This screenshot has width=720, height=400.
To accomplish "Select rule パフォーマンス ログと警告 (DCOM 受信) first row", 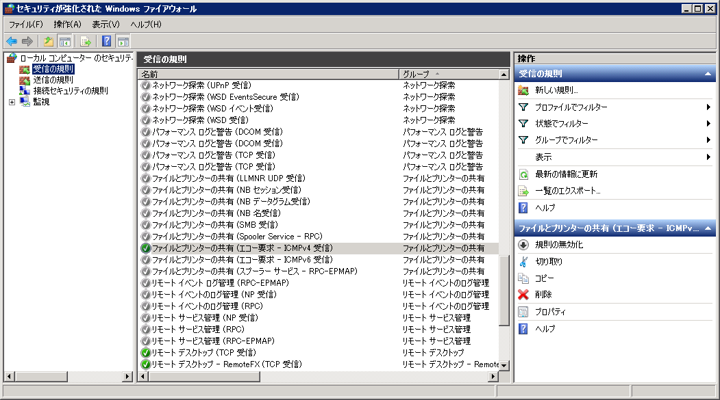I will tap(217, 132).
